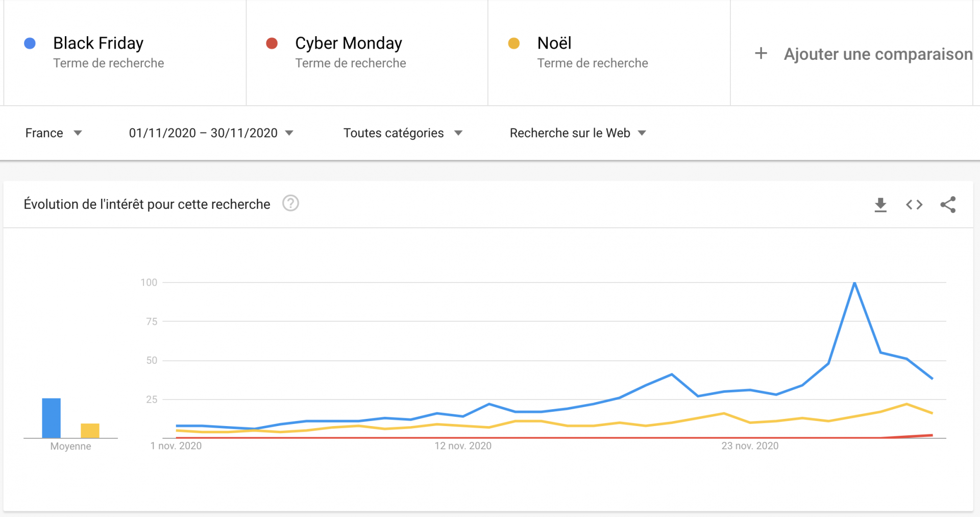This screenshot has height=517, width=980.
Task: Click the red Cyber Monday color dot
Action: pos(272,43)
